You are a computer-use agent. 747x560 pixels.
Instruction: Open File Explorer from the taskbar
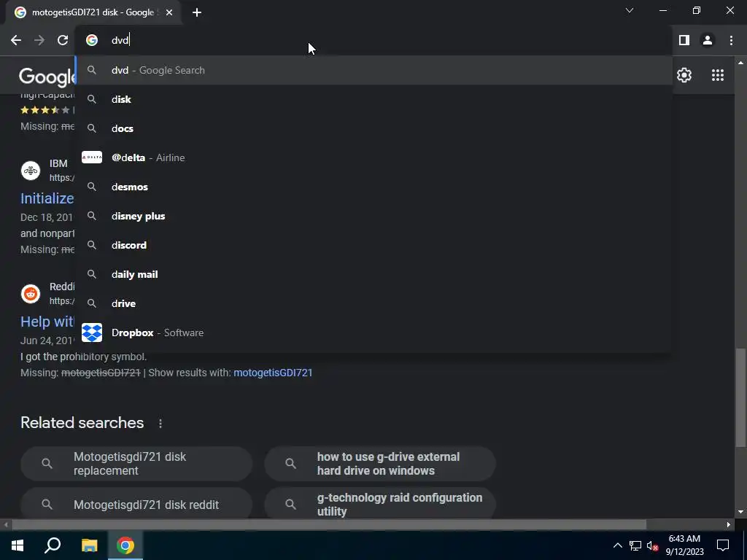tap(89, 545)
